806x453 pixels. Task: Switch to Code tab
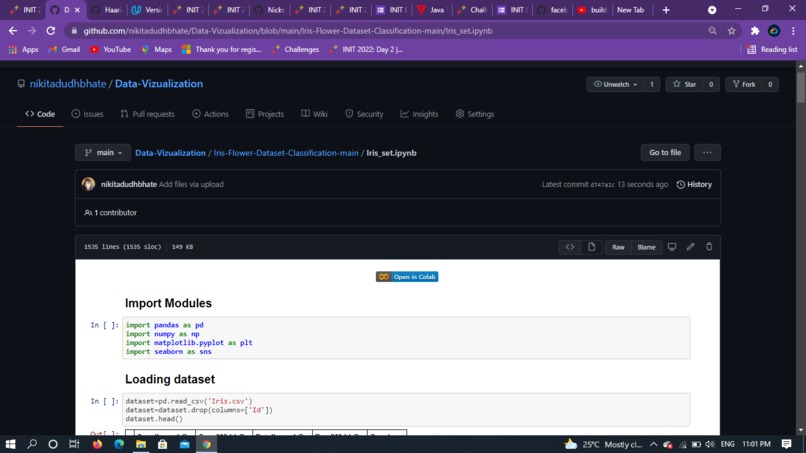(40, 114)
